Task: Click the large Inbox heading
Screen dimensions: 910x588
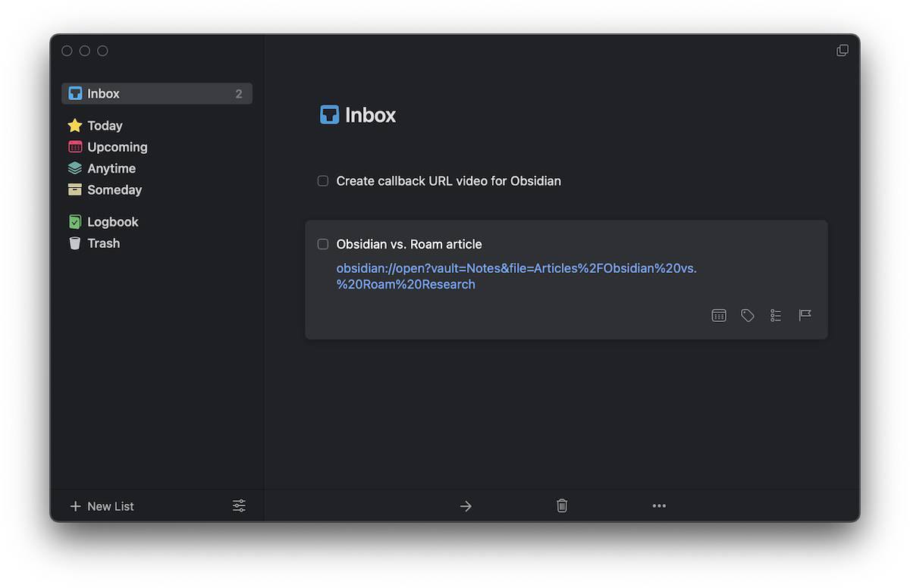Action: (371, 115)
